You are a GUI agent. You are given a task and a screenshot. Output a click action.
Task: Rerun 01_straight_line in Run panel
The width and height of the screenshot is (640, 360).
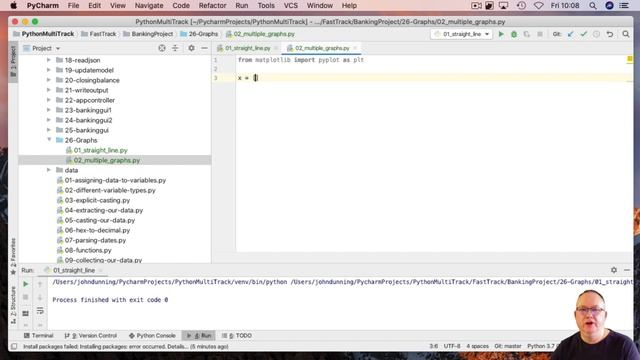coord(25,284)
